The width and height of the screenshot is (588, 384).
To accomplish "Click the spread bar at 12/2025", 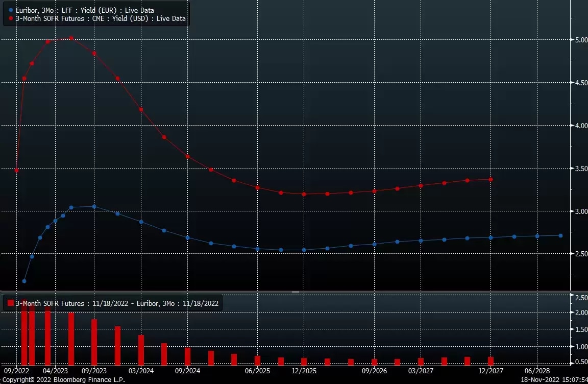I will tap(304, 362).
